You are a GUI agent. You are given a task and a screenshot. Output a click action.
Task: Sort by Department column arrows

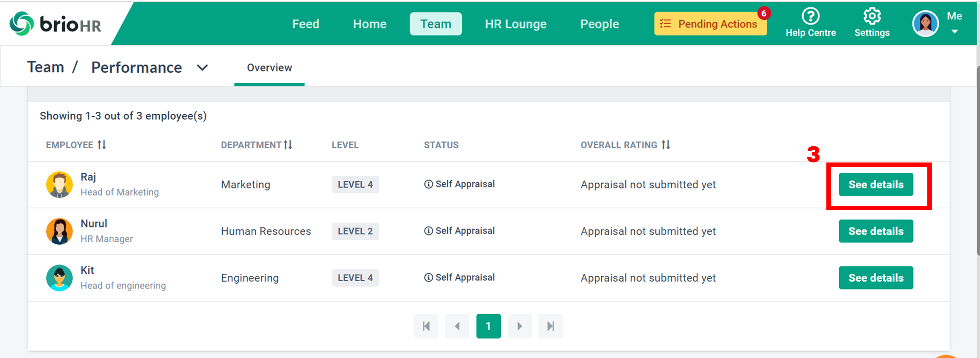[288, 145]
